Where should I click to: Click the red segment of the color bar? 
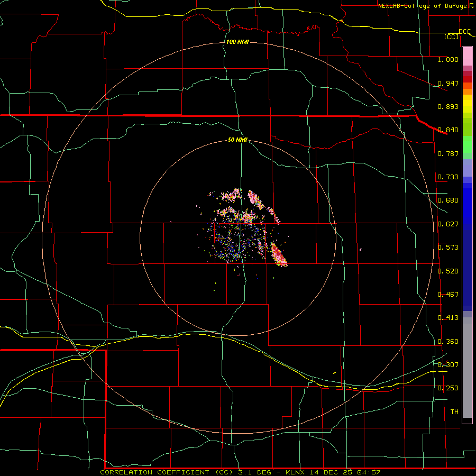pos(467,79)
